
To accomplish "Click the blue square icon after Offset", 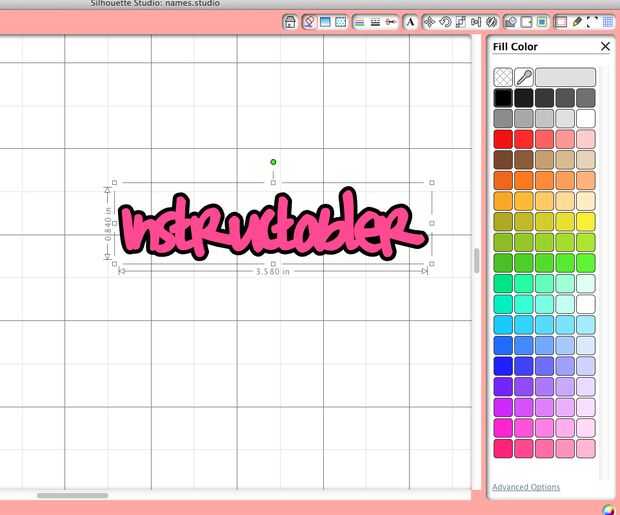I will 542,22.
